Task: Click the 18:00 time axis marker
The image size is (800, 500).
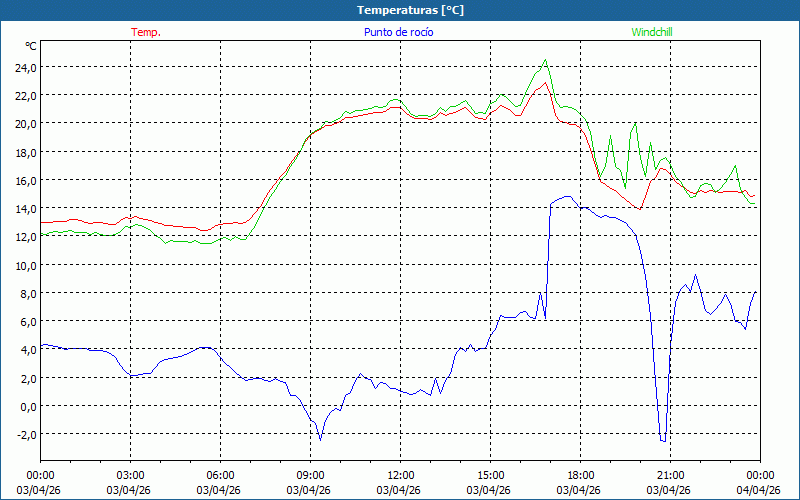Action: [x=580, y=475]
